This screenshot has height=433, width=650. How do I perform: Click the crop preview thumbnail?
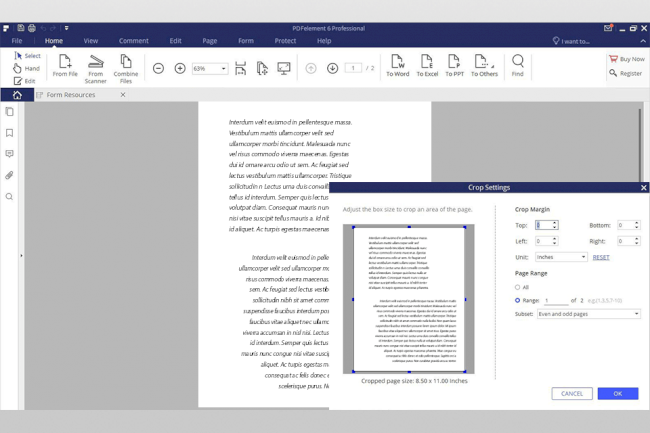click(x=409, y=299)
